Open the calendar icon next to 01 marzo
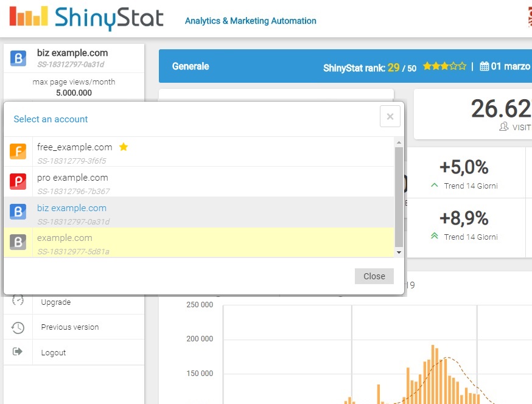Viewport: 532px width, 404px height. click(484, 66)
